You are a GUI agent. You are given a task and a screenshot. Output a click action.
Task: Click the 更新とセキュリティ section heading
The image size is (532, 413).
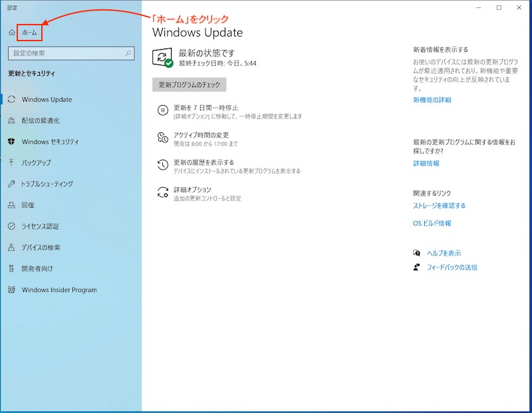31,73
